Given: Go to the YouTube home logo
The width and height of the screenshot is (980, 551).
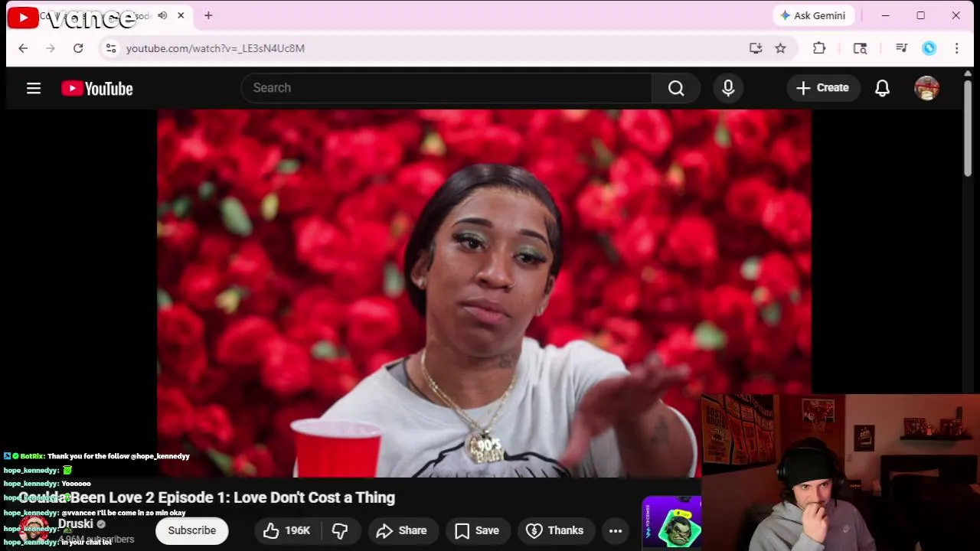Looking at the screenshot, I should pyautogui.click(x=97, y=88).
